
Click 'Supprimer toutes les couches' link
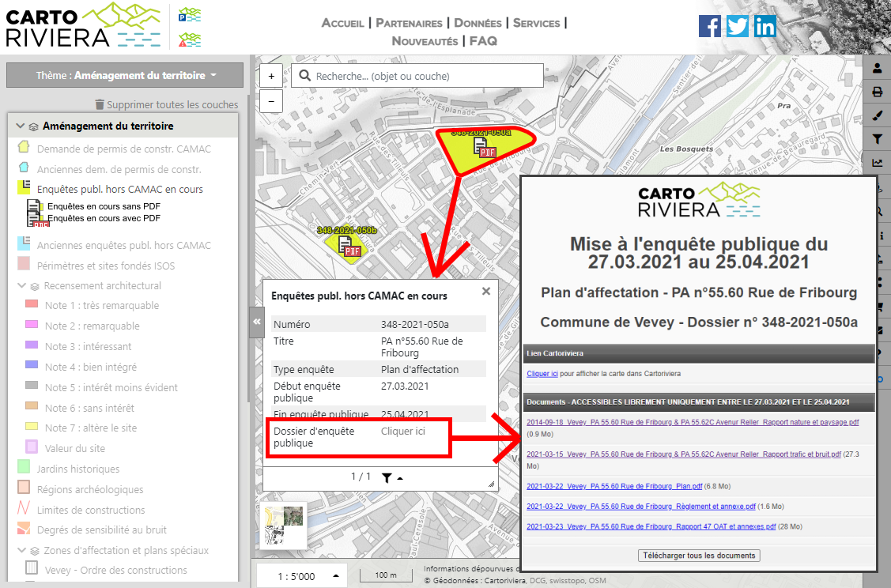click(x=166, y=104)
